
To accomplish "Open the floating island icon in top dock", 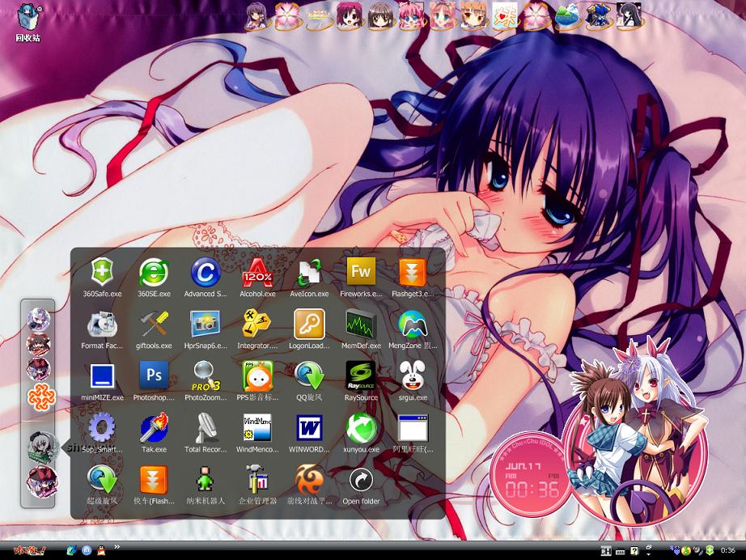I will [567, 15].
